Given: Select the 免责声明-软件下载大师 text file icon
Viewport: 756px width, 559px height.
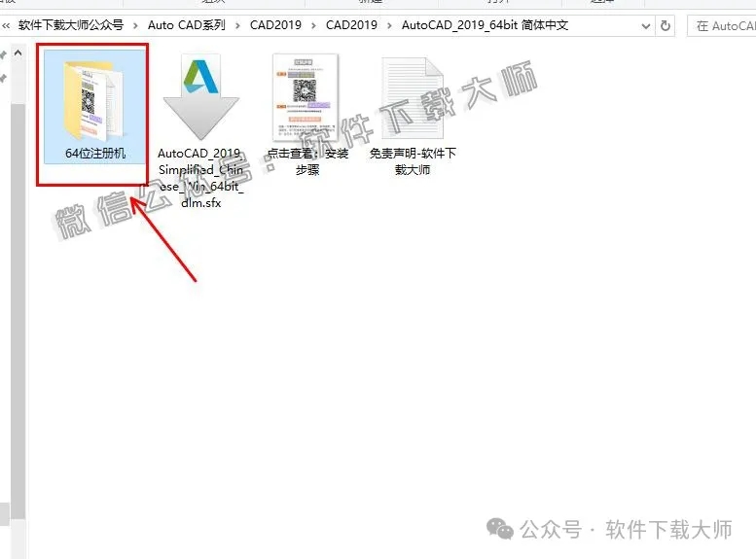Looking at the screenshot, I should pos(413,98).
